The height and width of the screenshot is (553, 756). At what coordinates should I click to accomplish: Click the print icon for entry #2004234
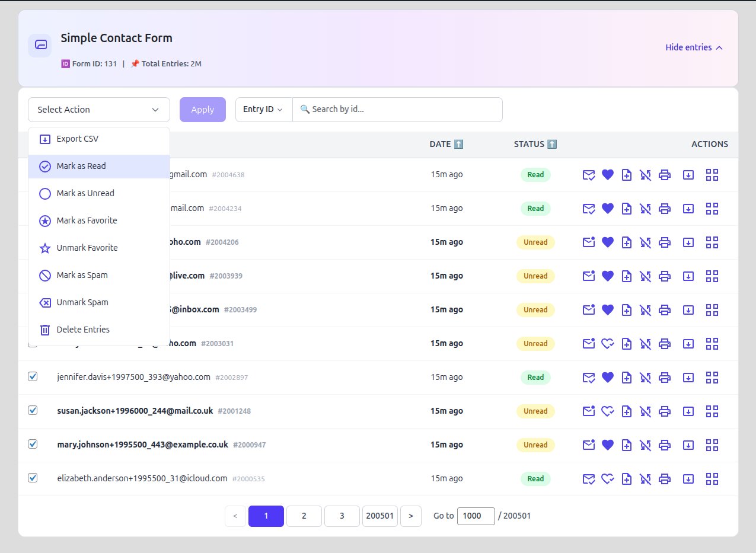point(665,209)
